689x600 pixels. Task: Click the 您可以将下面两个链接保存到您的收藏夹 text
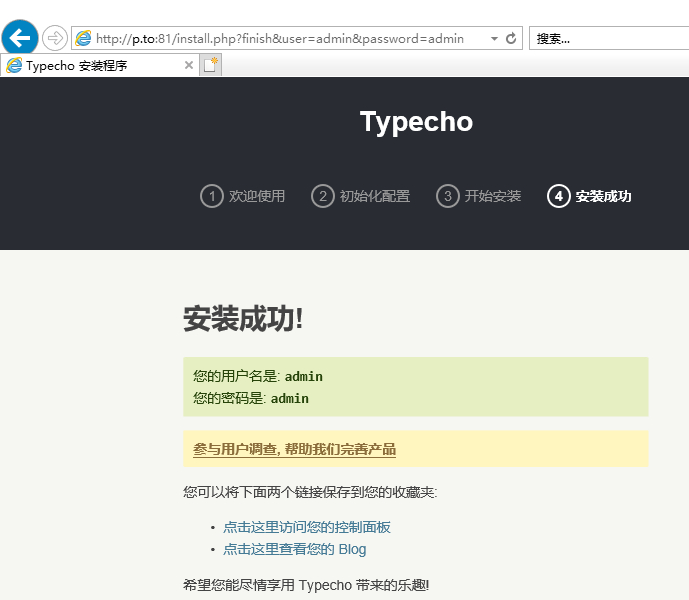(x=310, y=492)
